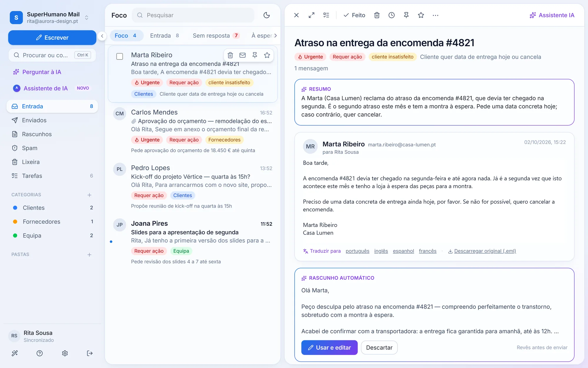Delete the open email via toolbar trash icon
Screen dimensions: 588x368
click(377, 15)
